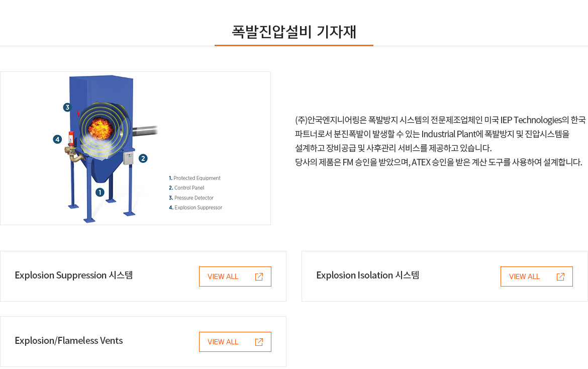Click the Pressure Detector legend entry

click(x=191, y=198)
